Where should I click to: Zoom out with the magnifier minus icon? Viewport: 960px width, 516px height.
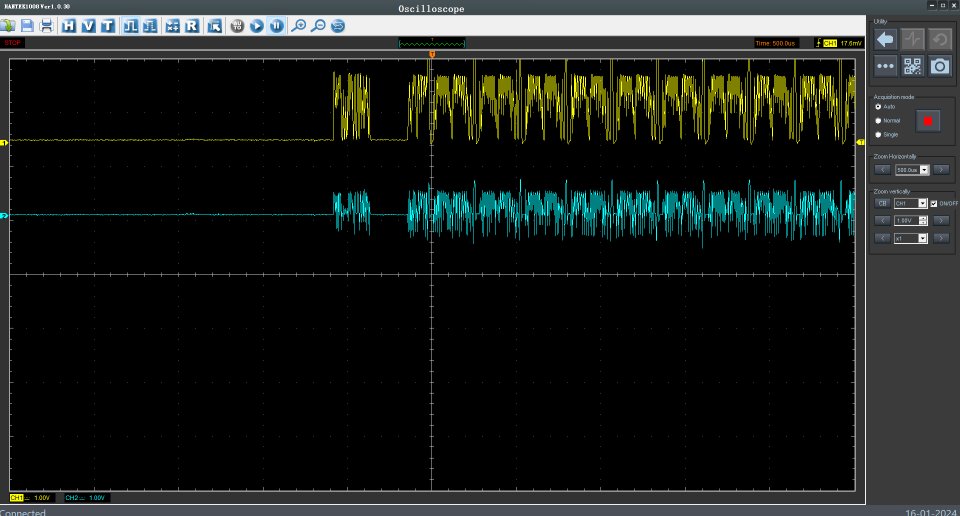(x=318, y=26)
